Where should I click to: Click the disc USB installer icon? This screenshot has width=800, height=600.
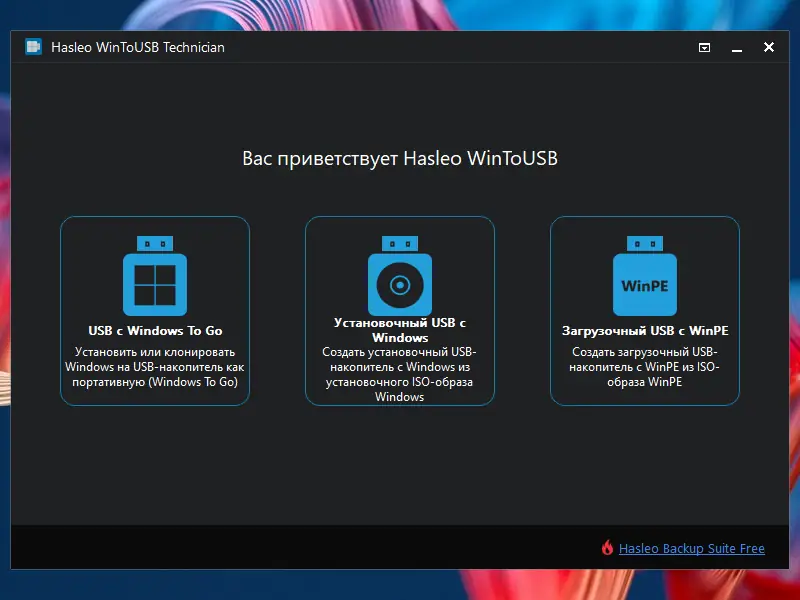click(399, 276)
